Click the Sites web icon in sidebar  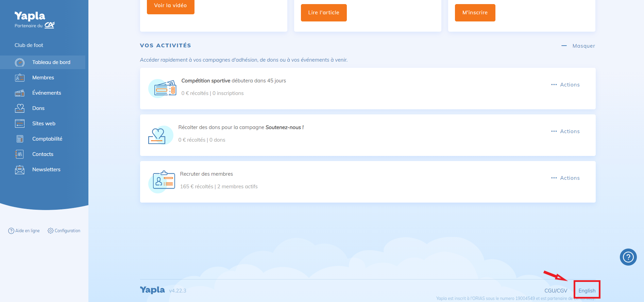click(x=20, y=124)
